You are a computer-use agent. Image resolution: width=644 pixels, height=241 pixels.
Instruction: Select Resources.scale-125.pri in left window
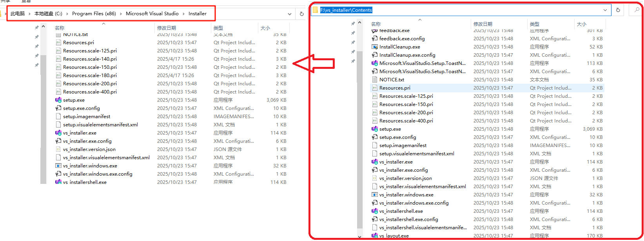pyautogui.click(x=90, y=51)
